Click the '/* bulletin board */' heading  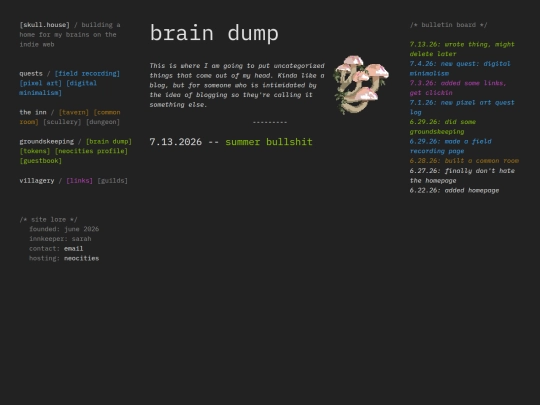point(448,25)
